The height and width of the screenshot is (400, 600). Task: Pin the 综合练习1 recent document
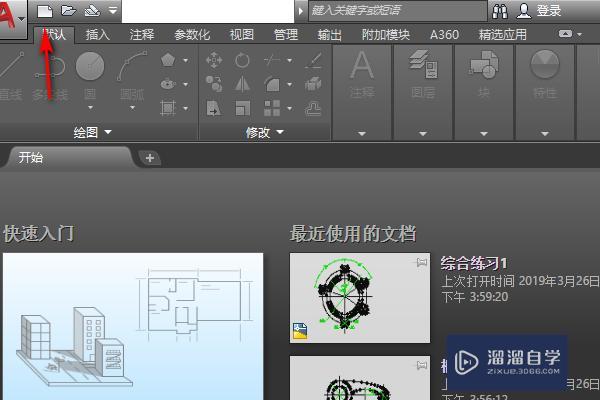point(421,262)
